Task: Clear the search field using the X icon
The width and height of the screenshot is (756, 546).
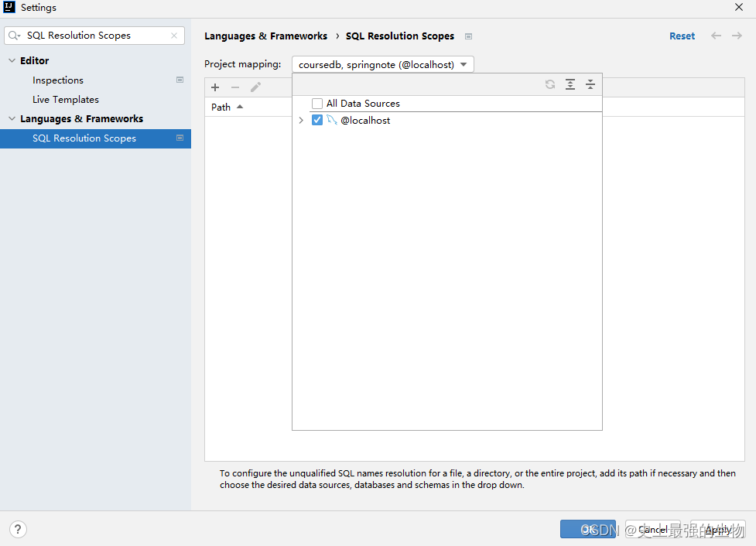Action: point(175,35)
